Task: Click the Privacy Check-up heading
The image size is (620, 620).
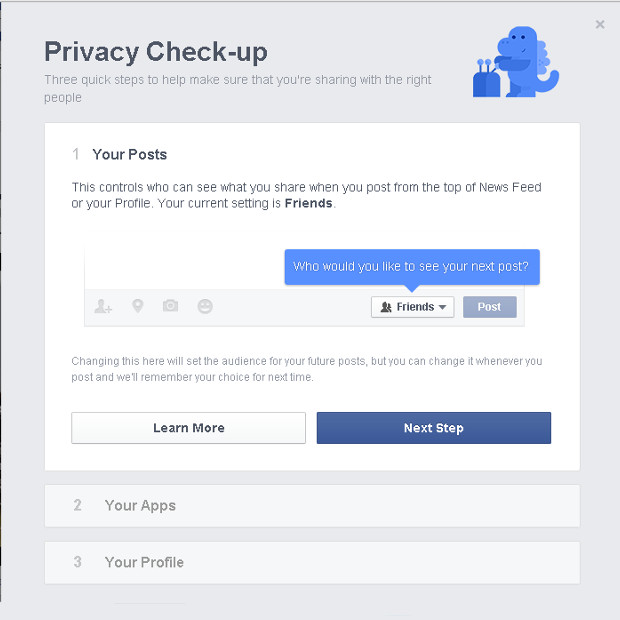Action: pos(156,52)
